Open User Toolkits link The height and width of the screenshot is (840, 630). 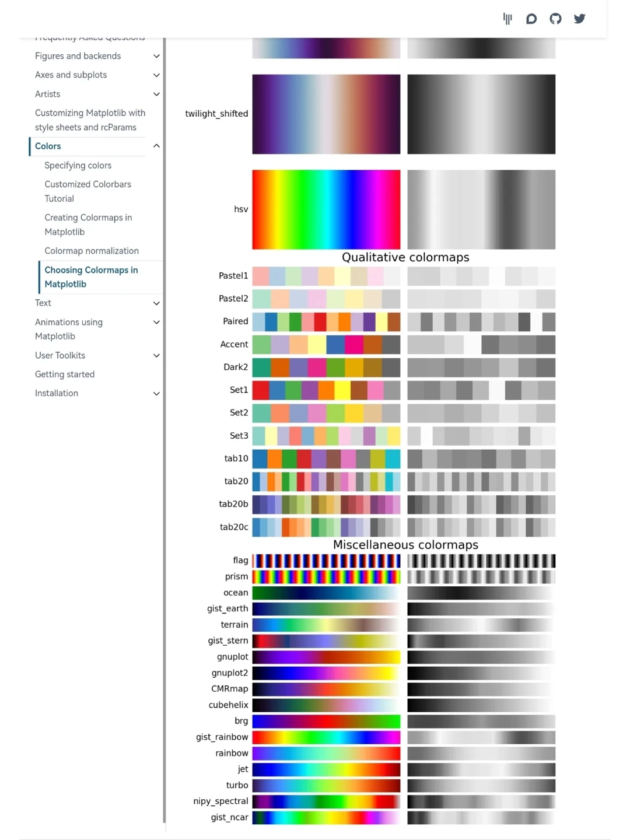click(60, 356)
